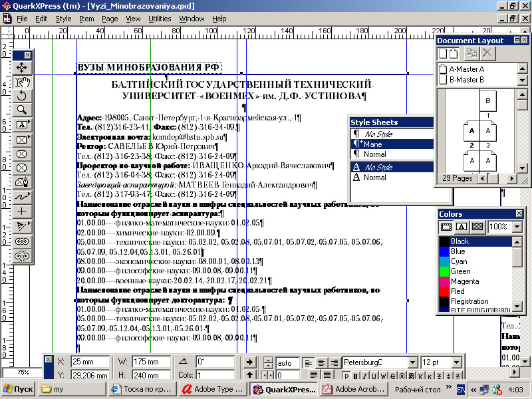The width and height of the screenshot is (532, 399).
Task: Toggle All Caps (large K) type style
Action: pos(420,376)
